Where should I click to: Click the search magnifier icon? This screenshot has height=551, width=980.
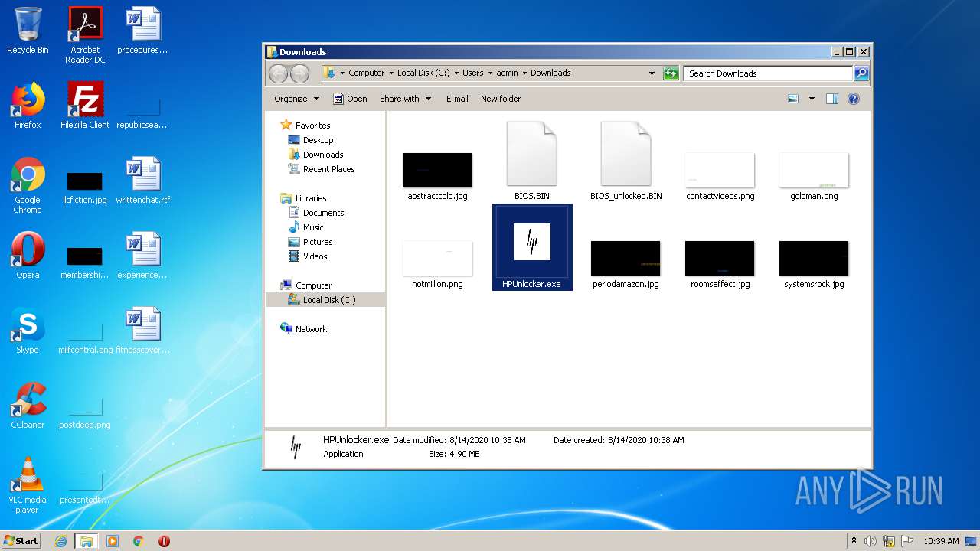coord(861,73)
